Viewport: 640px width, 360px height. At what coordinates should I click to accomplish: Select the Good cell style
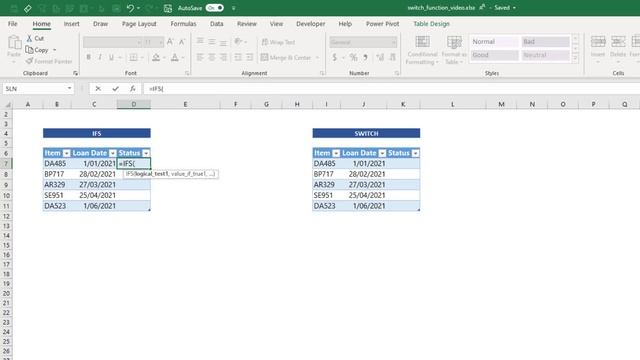494,55
